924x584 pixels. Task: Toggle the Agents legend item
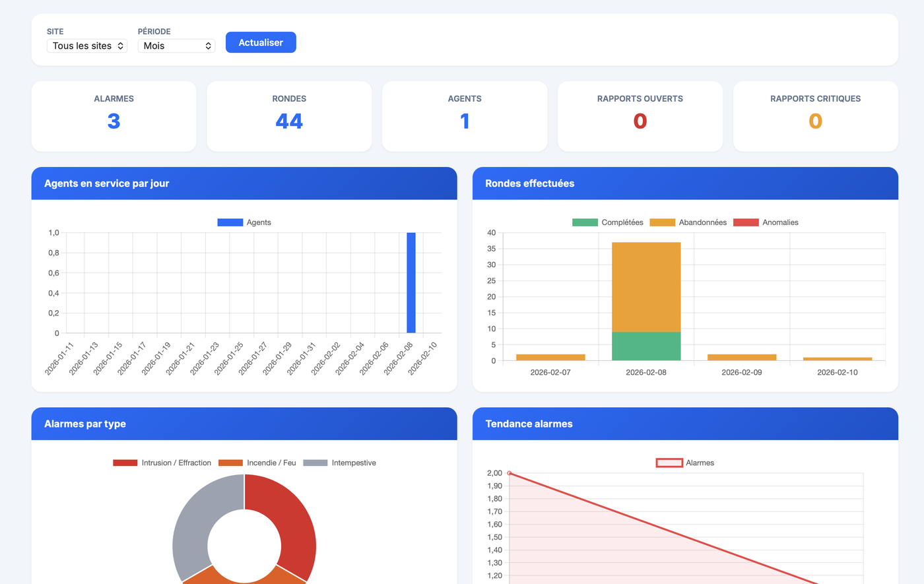tap(244, 222)
